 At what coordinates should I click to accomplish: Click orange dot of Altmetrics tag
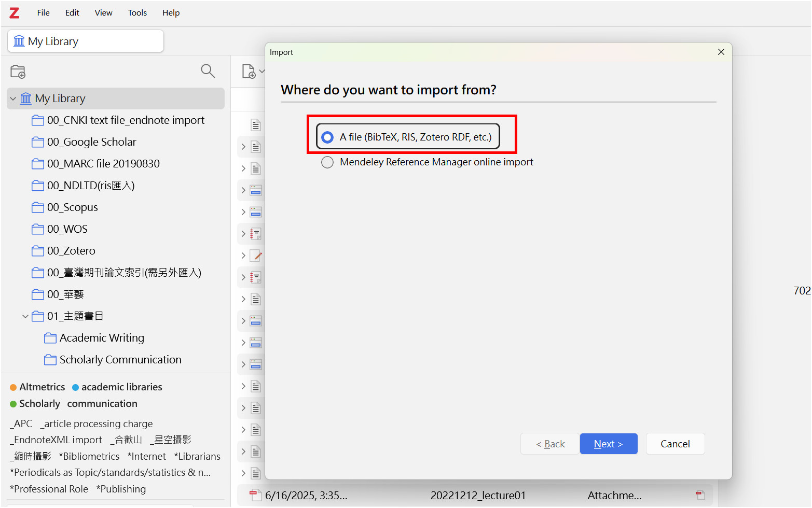(13, 387)
